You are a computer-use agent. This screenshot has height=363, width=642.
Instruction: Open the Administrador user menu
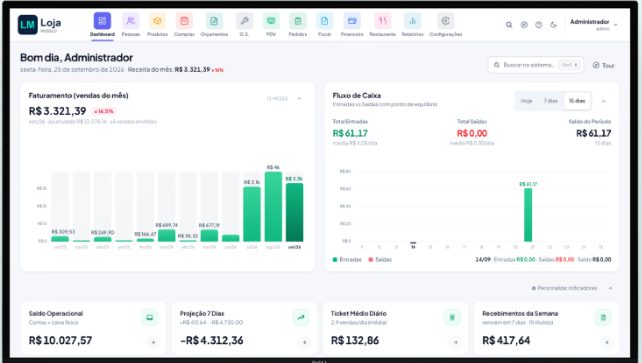point(593,24)
